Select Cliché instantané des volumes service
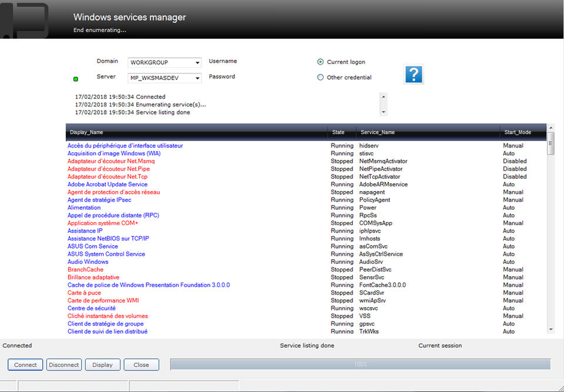 (108, 316)
